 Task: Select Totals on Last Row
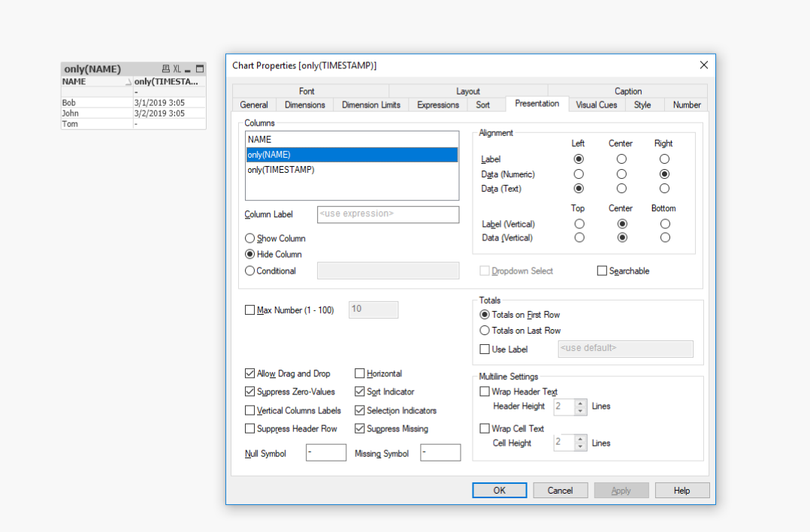(485, 330)
